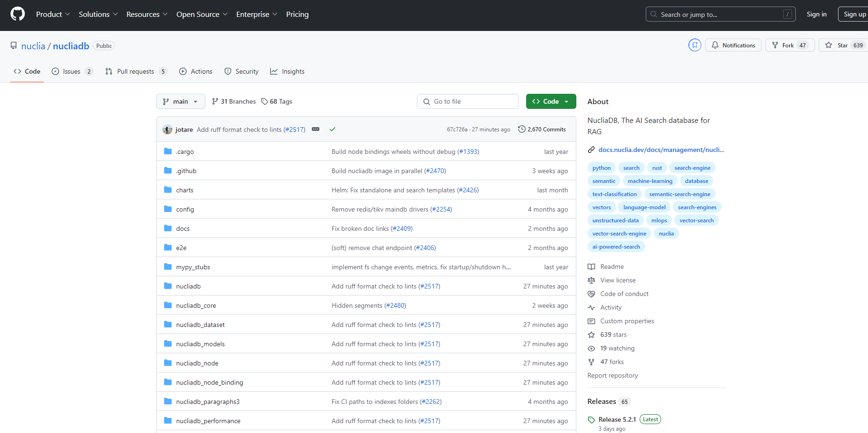This screenshot has height=433, width=868.
Task: Click the python topic tag
Action: click(x=601, y=167)
